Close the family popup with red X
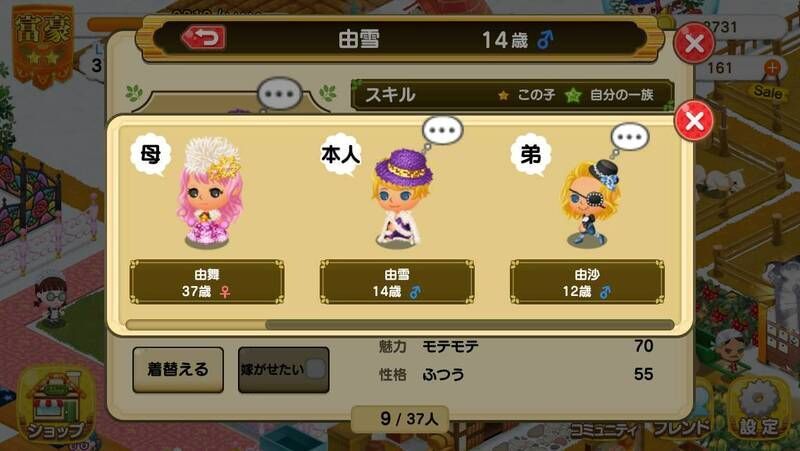Screen dimensions: 800x451 point(694,121)
